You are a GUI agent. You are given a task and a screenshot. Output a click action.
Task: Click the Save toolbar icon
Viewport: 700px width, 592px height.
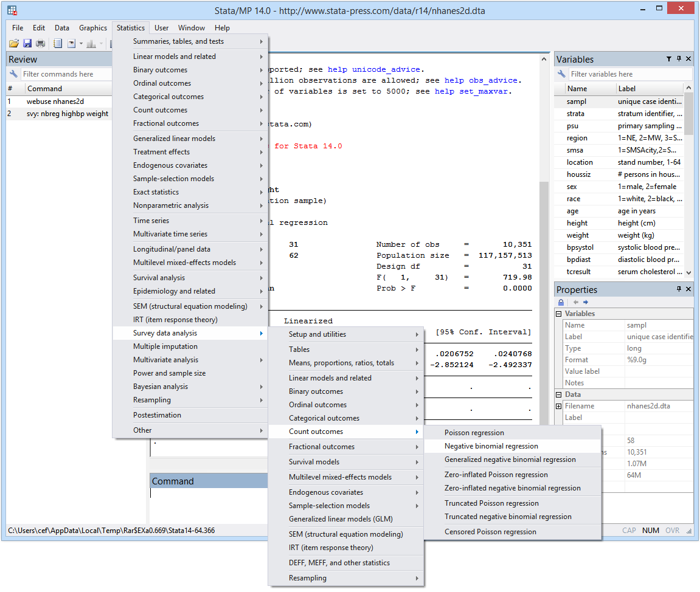pos(27,43)
